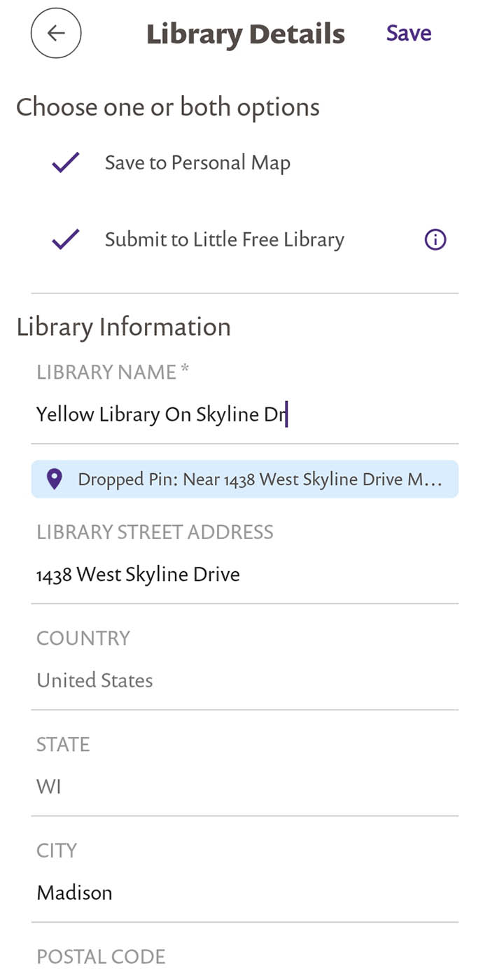Image resolution: width=490 pixels, height=980 pixels.
Task: Tap the Save to Personal Map label text
Action: click(197, 163)
